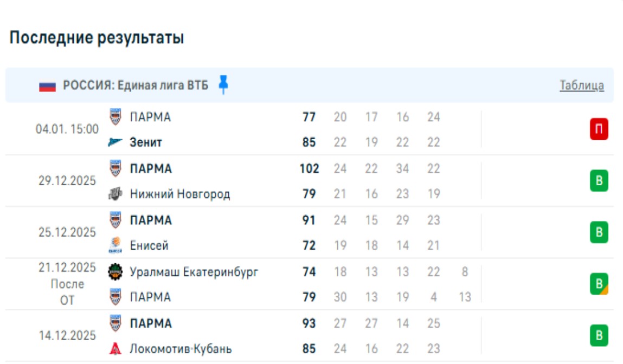Image resolution: width=623 pixels, height=364 pixels.
Task: Select the Енисей team name
Action: click(149, 245)
